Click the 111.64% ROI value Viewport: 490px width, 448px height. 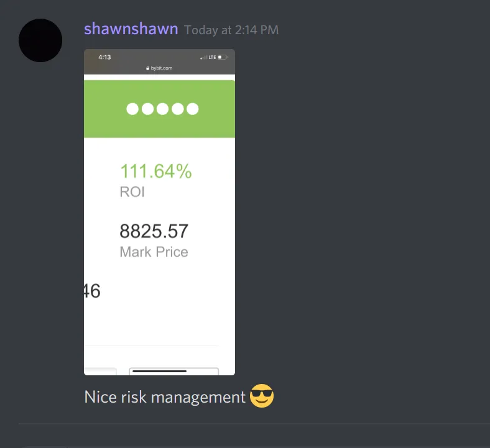point(156,171)
